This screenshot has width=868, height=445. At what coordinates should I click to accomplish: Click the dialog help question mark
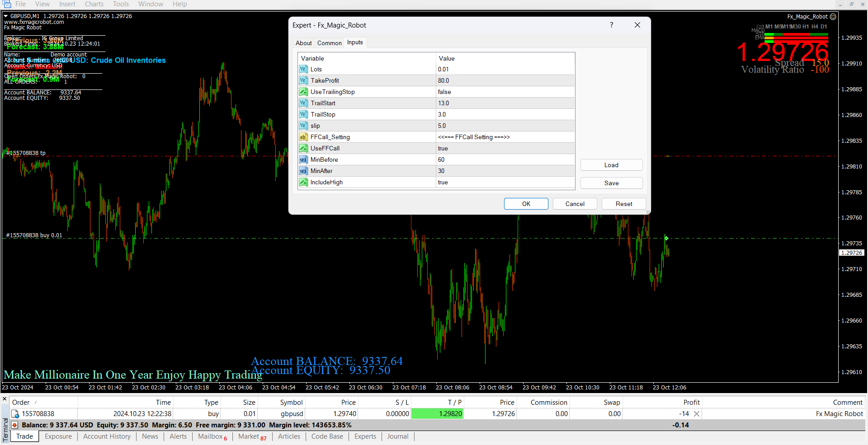coord(612,25)
